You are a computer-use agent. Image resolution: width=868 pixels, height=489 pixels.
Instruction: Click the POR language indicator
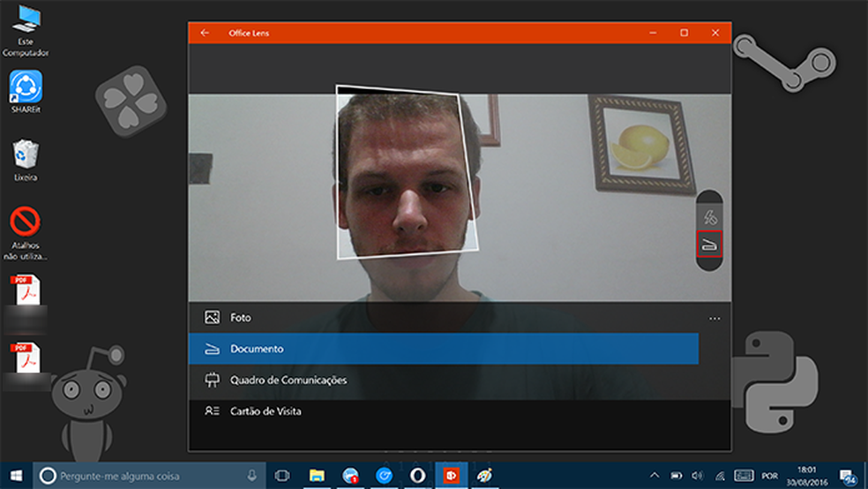pos(769,476)
